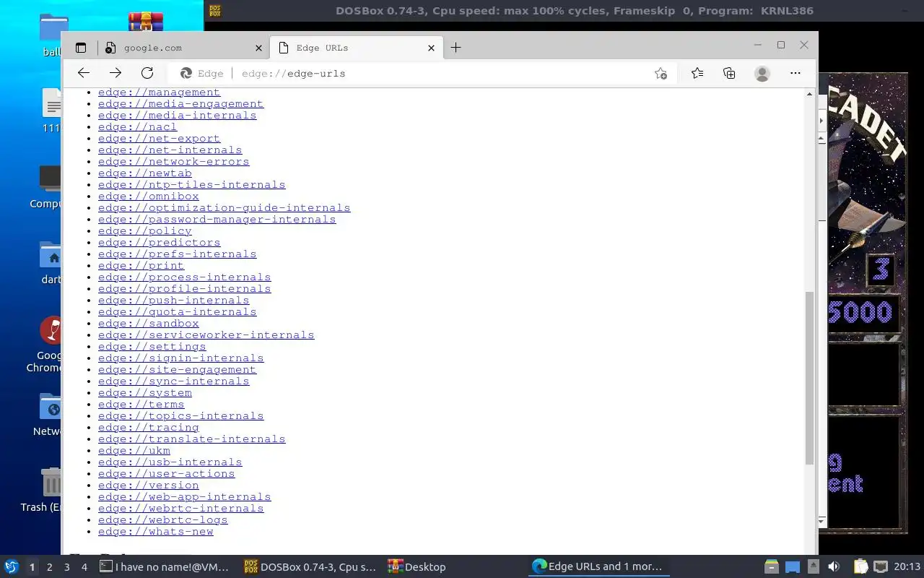This screenshot has width=924, height=578.
Task: Open the edge://tracing link
Action: point(148,427)
